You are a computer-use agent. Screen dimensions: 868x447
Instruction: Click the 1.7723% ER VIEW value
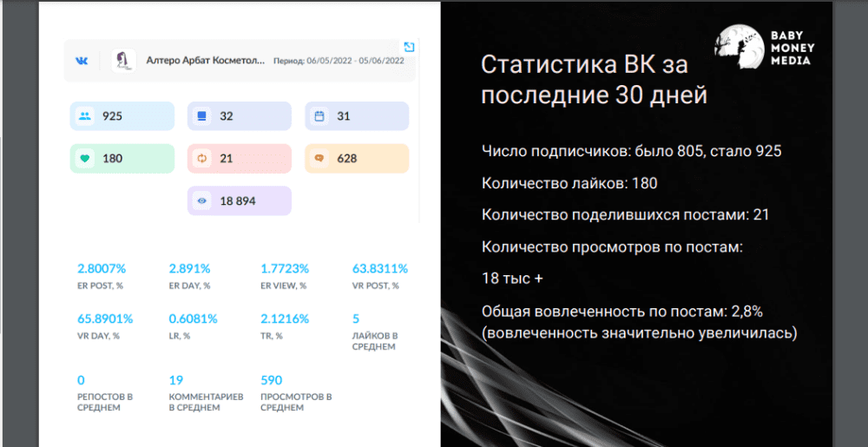tap(285, 269)
